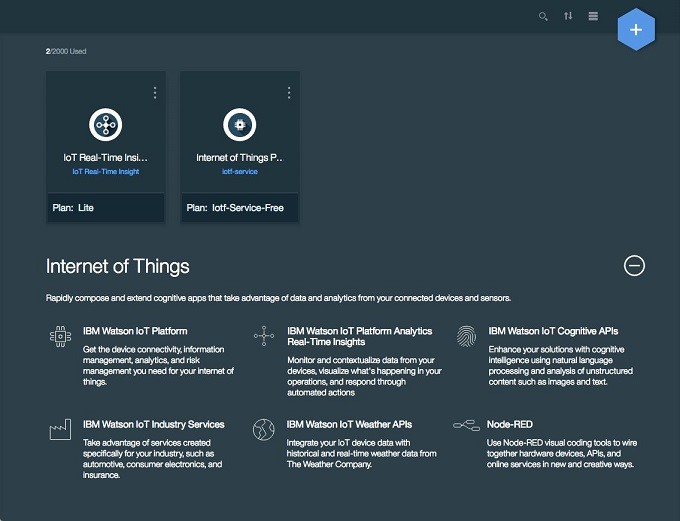680x521 pixels.
Task: Click the Cognitive APIs fingerprint icon
Action: tap(466, 336)
